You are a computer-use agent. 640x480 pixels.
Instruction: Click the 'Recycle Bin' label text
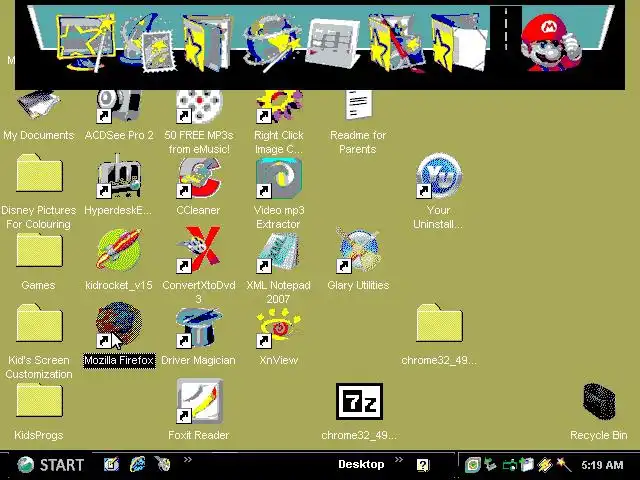(x=598, y=435)
